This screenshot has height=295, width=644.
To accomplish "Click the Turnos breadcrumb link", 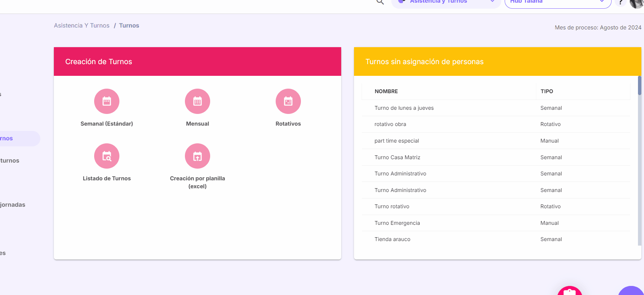I will tap(129, 26).
